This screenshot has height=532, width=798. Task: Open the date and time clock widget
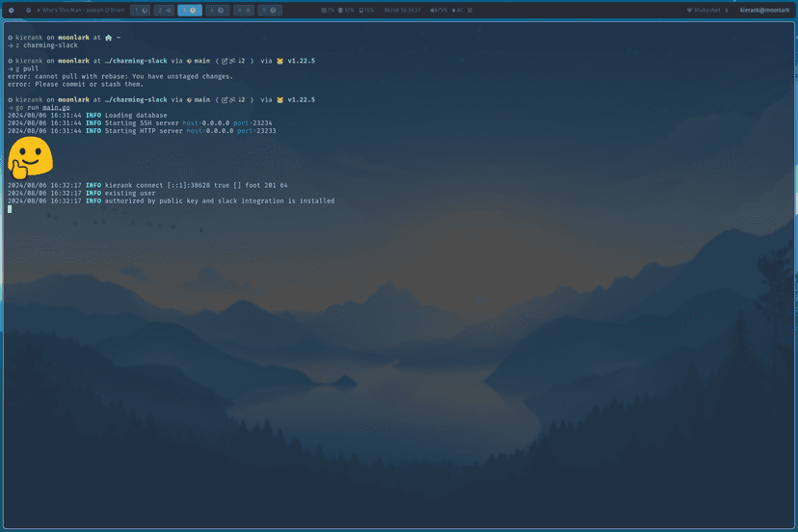pyautogui.click(x=402, y=10)
